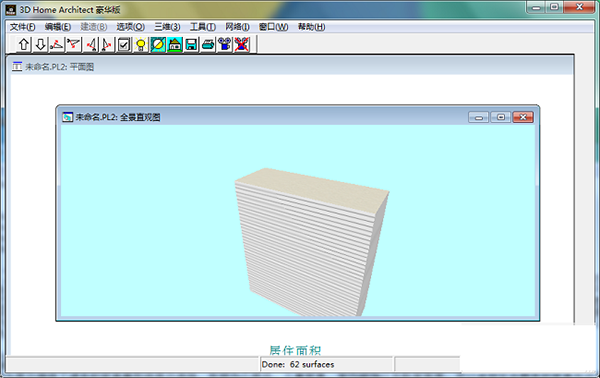600x378 pixels.
Task: Click the 'Done: 62 surfaces' status text
Action: [x=298, y=364]
